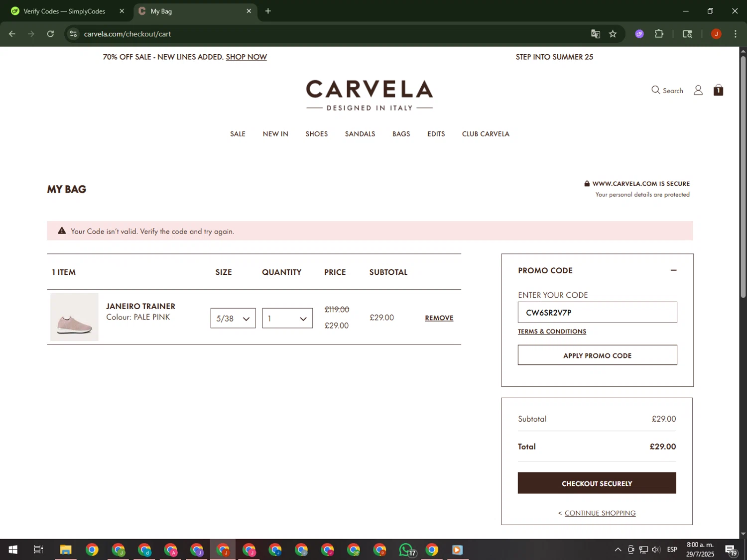Bookmark this page with the star icon
This screenshot has width=747, height=560.
[613, 34]
